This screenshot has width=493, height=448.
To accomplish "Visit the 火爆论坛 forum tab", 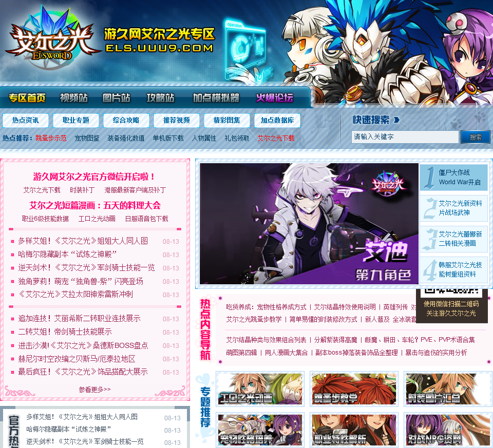I will [274, 98].
